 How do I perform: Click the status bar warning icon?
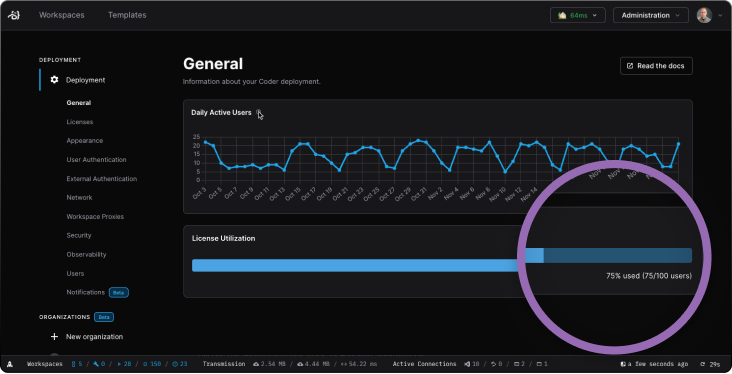10,364
